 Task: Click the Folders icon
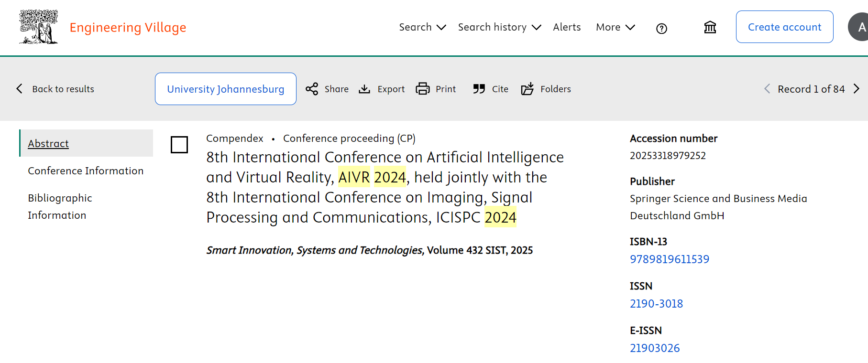click(527, 89)
